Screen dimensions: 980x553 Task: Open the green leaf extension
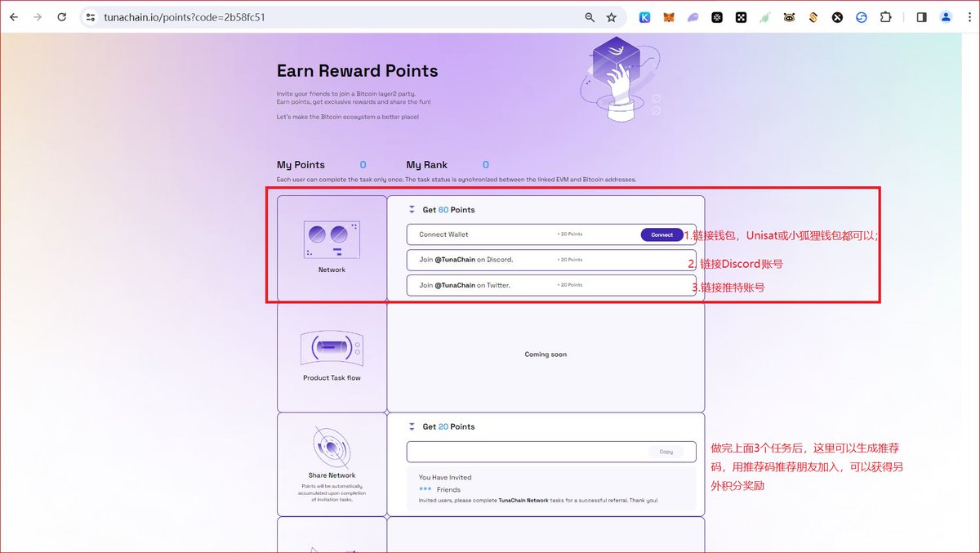(x=765, y=17)
